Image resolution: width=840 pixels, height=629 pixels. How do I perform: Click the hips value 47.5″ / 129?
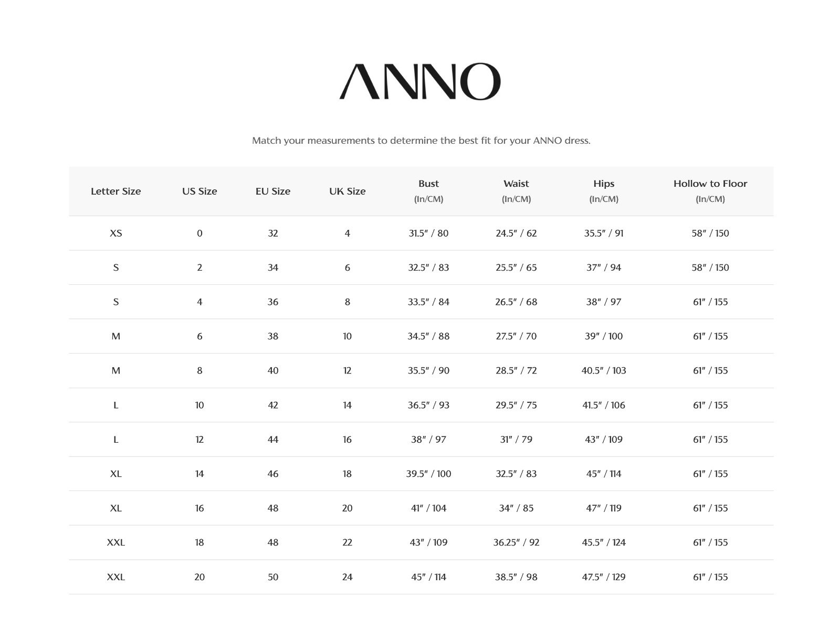coord(604,577)
